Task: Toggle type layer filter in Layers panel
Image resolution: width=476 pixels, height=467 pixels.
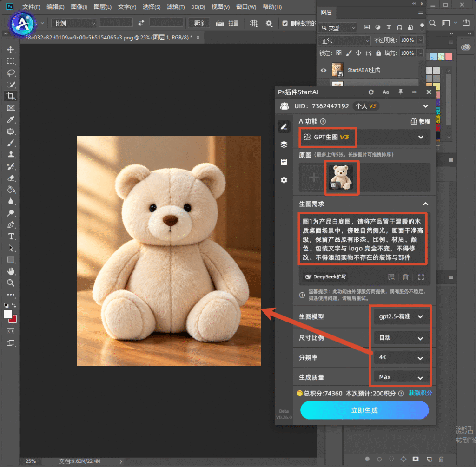Action: (389, 27)
